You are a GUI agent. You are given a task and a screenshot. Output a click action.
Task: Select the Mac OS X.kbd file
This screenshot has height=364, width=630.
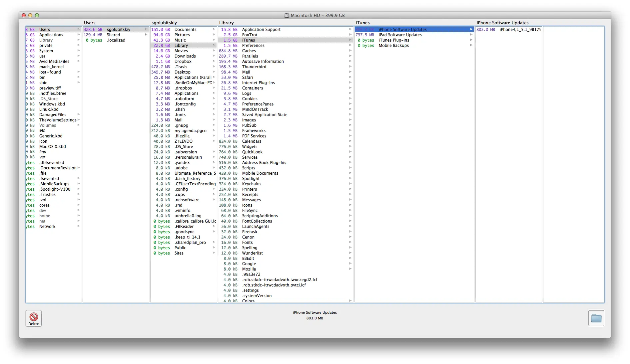tap(53, 147)
